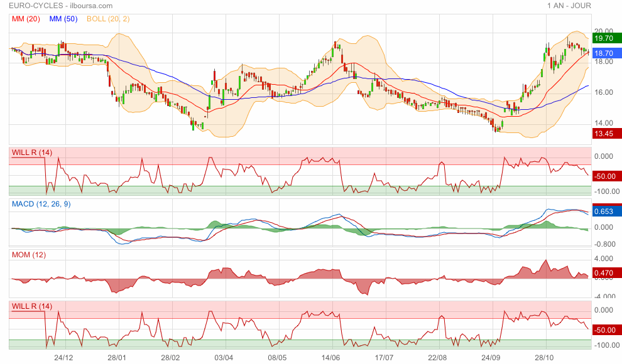Click the 28/02 date axis label
Screen dimensions: 622x364
pos(170,358)
